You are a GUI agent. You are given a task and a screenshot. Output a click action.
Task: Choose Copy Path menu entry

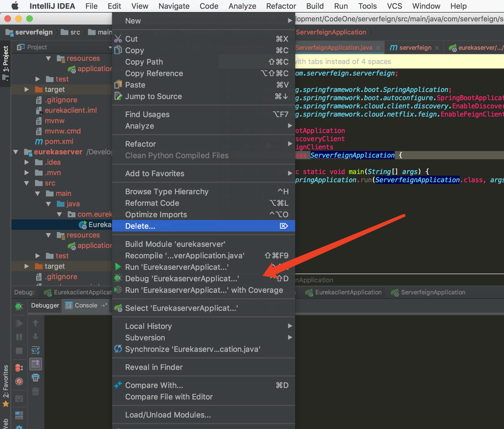204,62
